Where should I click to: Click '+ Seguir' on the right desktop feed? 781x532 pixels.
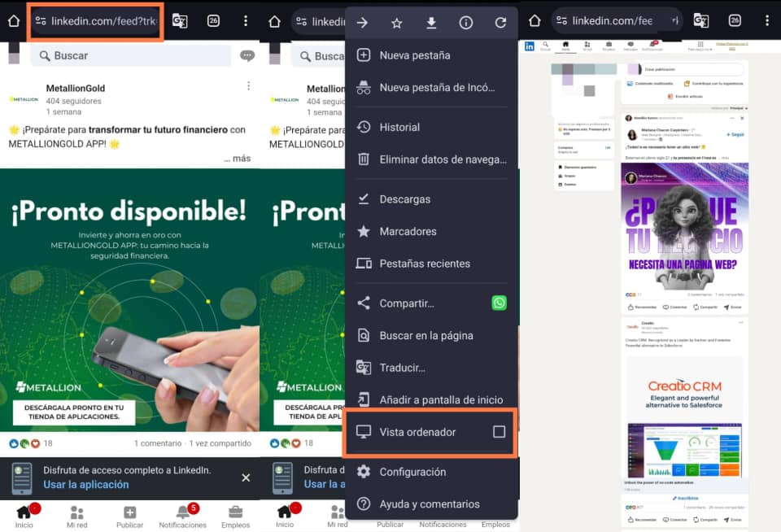tap(735, 134)
